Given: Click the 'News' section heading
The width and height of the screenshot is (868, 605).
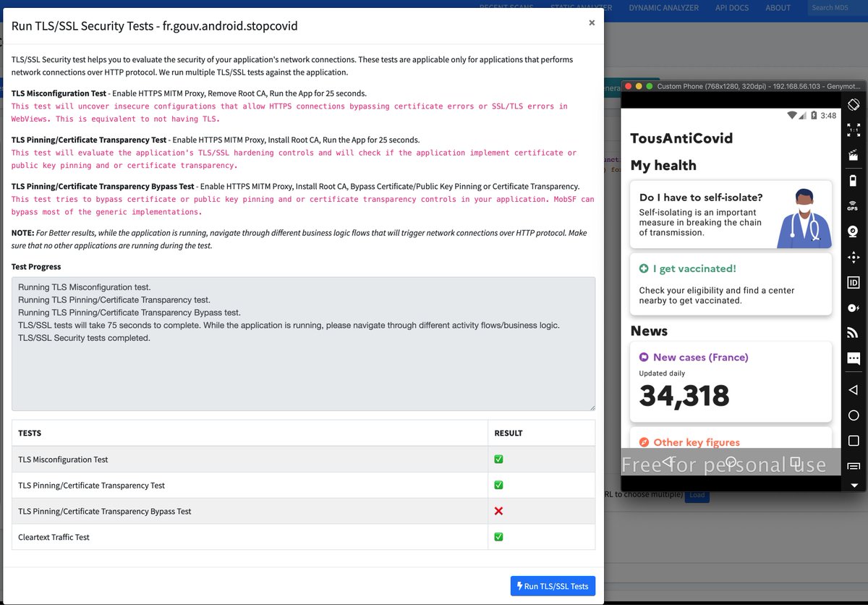Looking at the screenshot, I should [x=649, y=331].
